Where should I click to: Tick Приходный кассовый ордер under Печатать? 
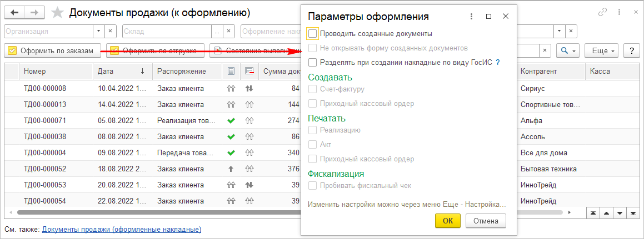[x=312, y=159]
